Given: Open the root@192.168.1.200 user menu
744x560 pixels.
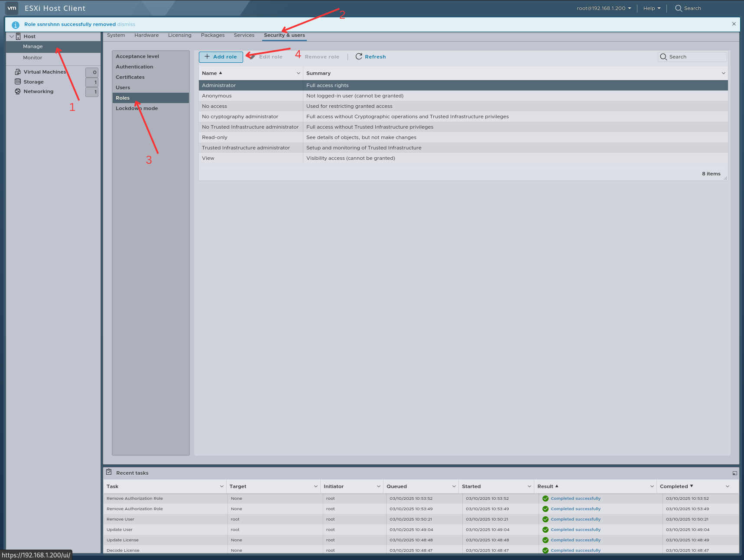Looking at the screenshot, I should (x=604, y=8).
